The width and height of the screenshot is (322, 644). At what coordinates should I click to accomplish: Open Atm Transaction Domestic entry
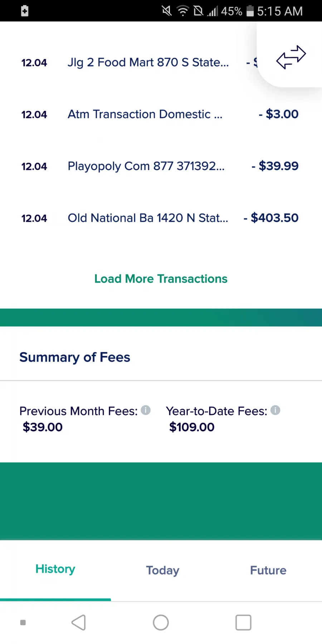[161, 114]
